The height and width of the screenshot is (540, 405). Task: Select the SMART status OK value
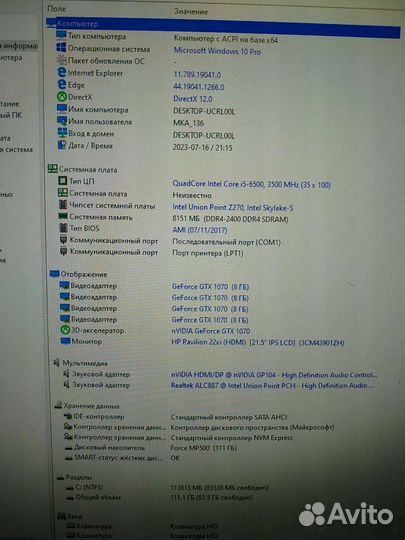[x=175, y=458]
